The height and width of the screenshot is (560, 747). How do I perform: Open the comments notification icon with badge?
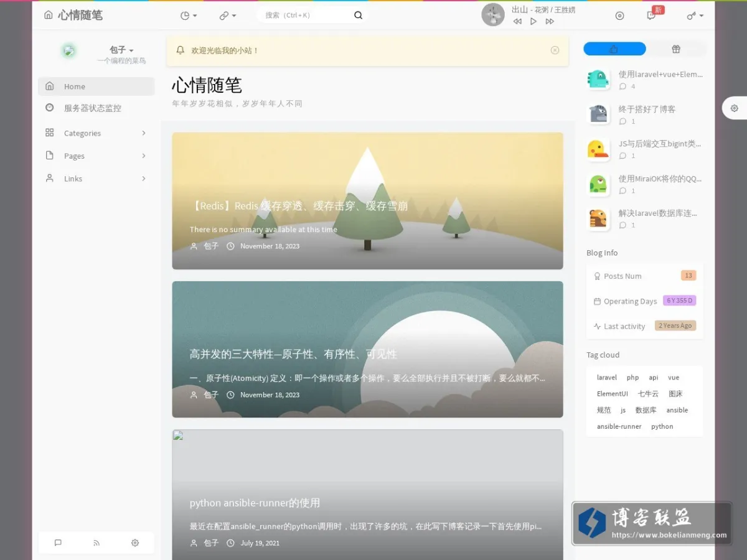tap(652, 15)
